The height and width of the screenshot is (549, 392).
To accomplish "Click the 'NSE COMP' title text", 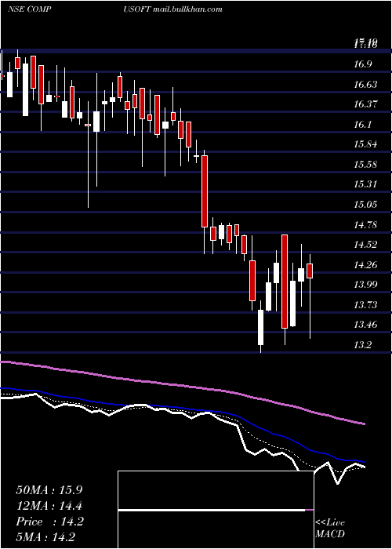I will tap(30, 9).
